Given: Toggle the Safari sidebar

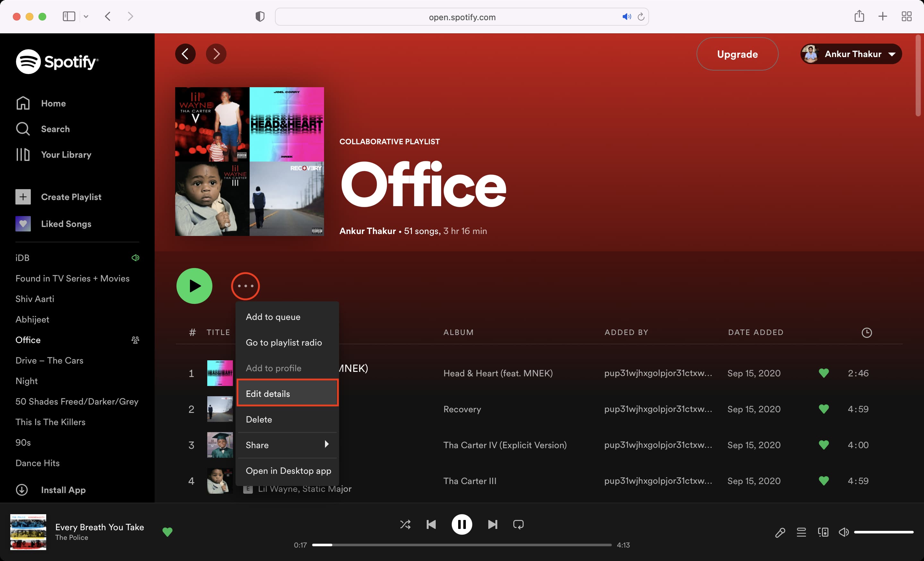Looking at the screenshot, I should (x=69, y=16).
